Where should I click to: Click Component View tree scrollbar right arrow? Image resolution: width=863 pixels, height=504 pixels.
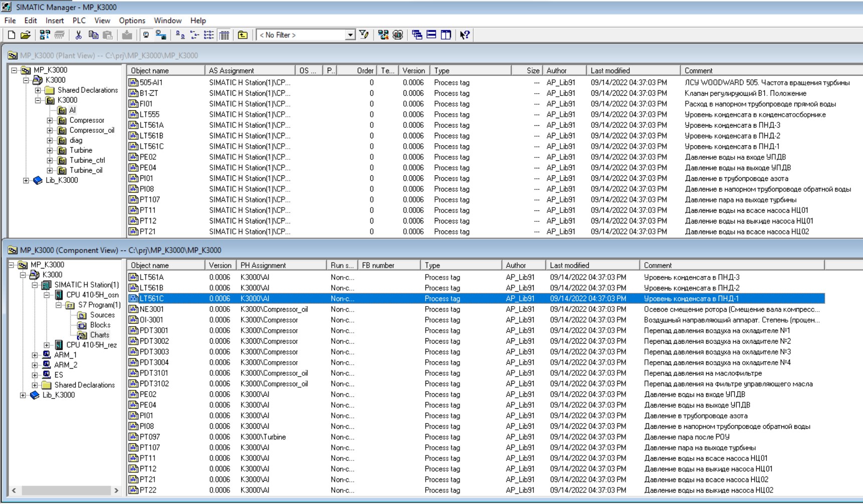[116, 490]
